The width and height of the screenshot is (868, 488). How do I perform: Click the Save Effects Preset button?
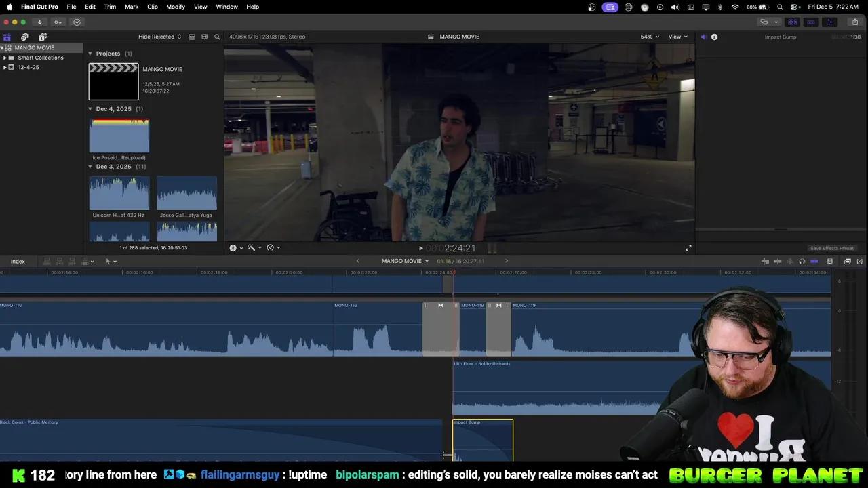831,248
